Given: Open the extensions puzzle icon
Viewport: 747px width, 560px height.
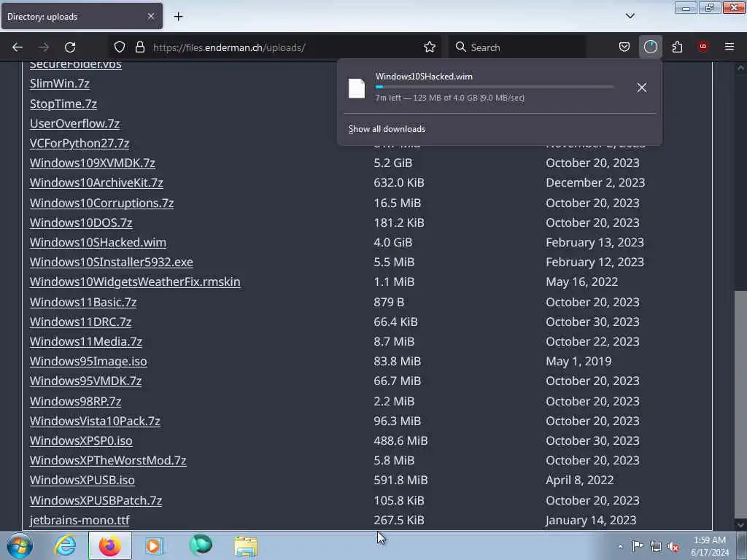Looking at the screenshot, I should click(x=677, y=47).
